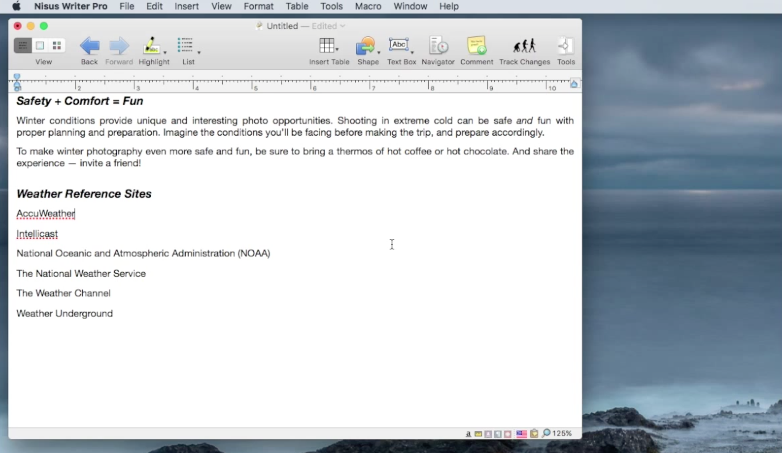Image resolution: width=782 pixels, height=453 pixels.
Task: Click the AccuWeather line
Action: (46, 214)
